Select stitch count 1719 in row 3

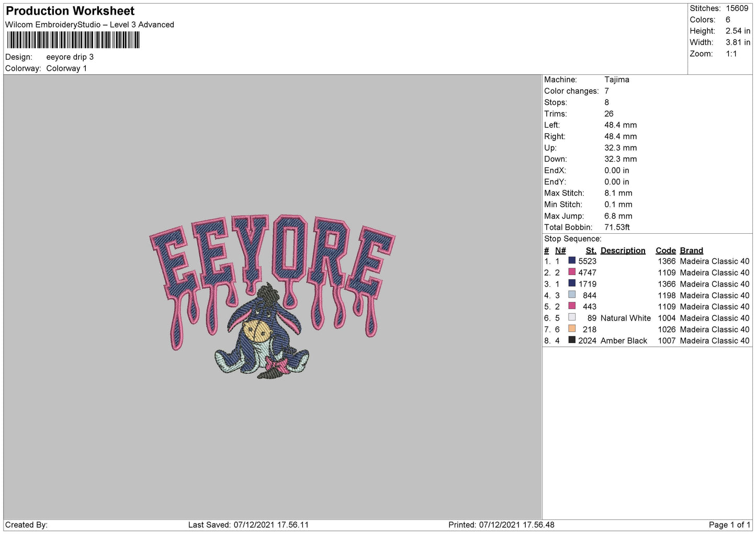[x=588, y=284]
